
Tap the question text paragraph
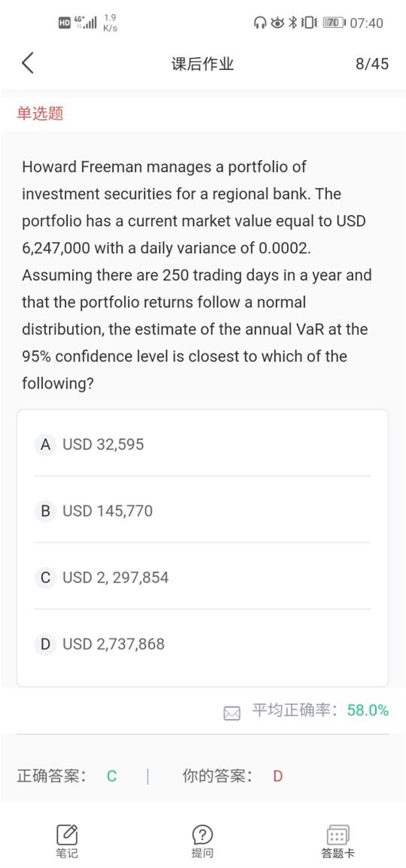tap(197, 274)
